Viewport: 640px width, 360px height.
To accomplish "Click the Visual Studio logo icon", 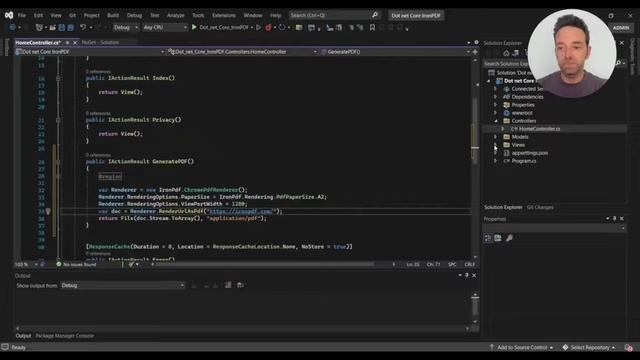I will pyautogui.click(x=9, y=15).
